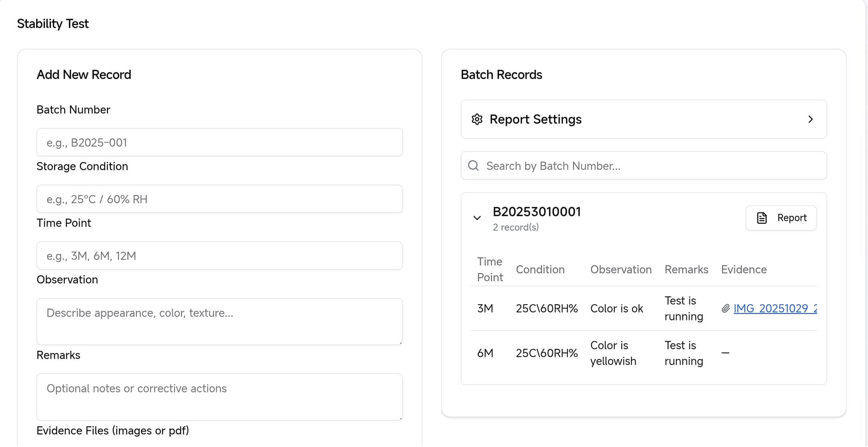868x447 pixels.
Task: Click the 'Color is yellowish' observation cell
Action: (x=613, y=353)
